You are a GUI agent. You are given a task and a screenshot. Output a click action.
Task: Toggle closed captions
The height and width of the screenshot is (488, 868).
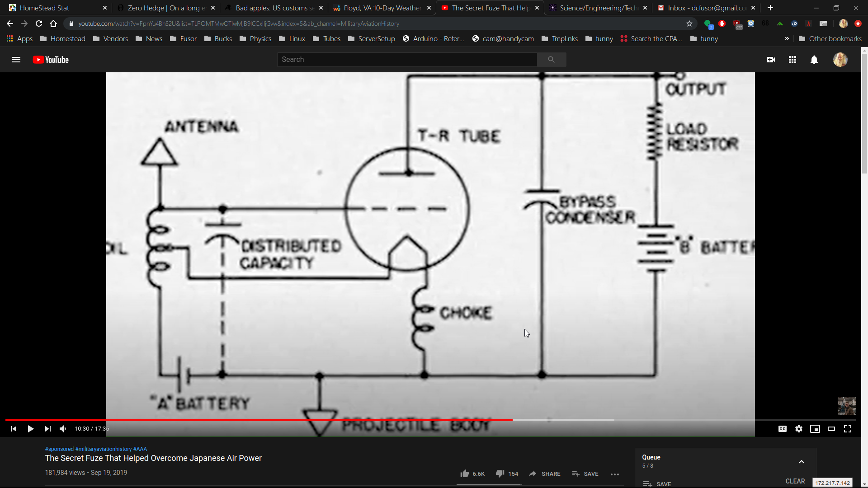coord(783,429)
